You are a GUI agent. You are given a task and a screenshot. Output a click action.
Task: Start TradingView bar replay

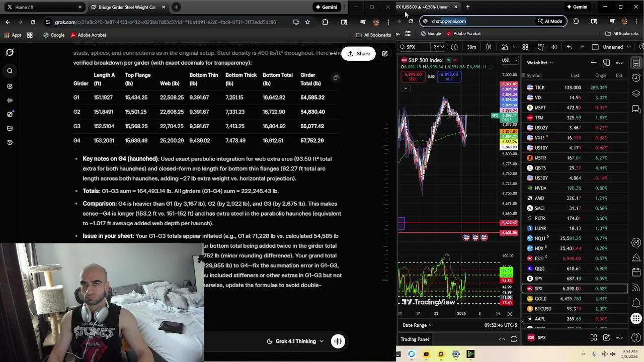(x=554, y=47)
